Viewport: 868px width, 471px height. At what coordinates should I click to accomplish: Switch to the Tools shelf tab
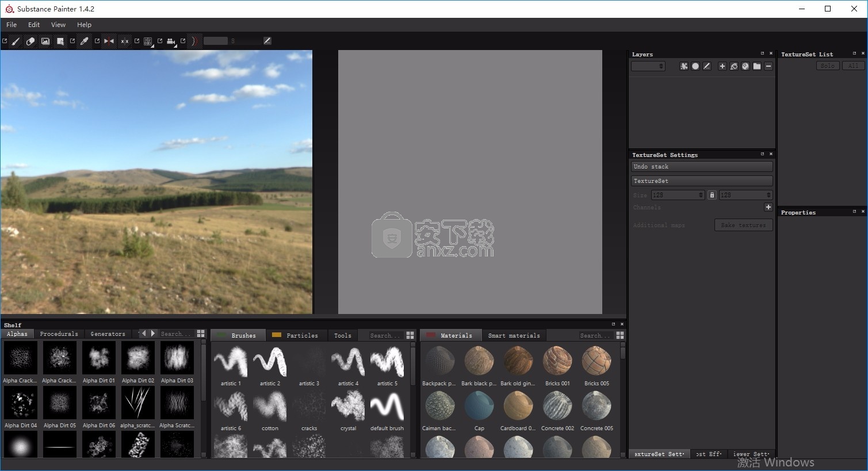(343, 335)
